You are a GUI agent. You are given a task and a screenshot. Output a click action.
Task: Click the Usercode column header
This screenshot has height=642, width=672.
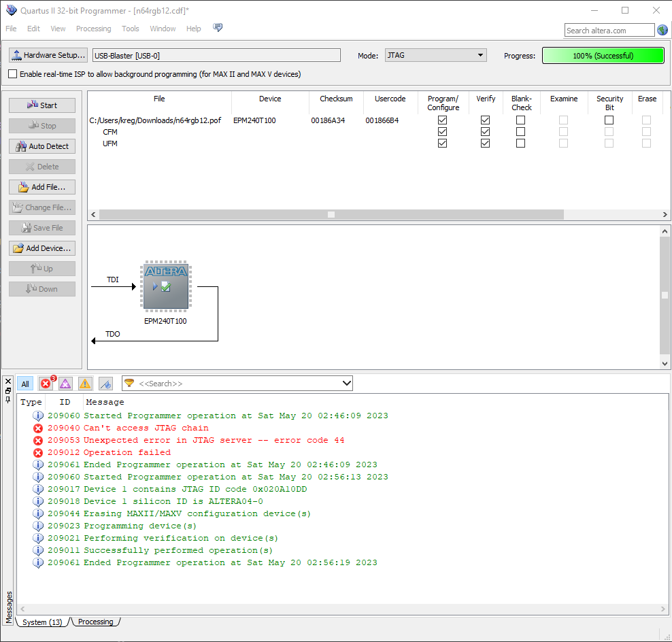coord(390,99)
